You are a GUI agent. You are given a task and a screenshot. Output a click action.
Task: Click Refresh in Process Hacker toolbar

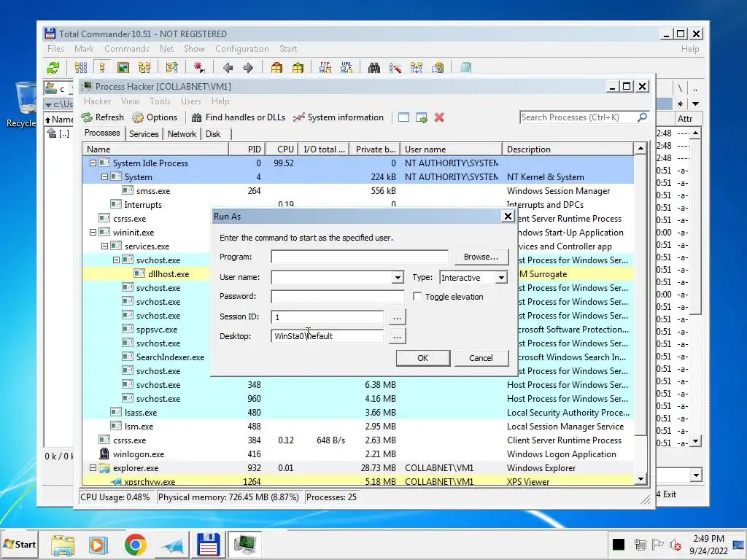click(x=102, y=117)
